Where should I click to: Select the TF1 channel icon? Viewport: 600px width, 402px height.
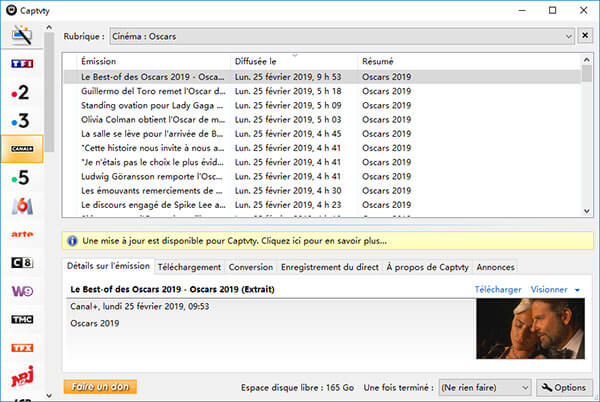click(x=21, y=64)
